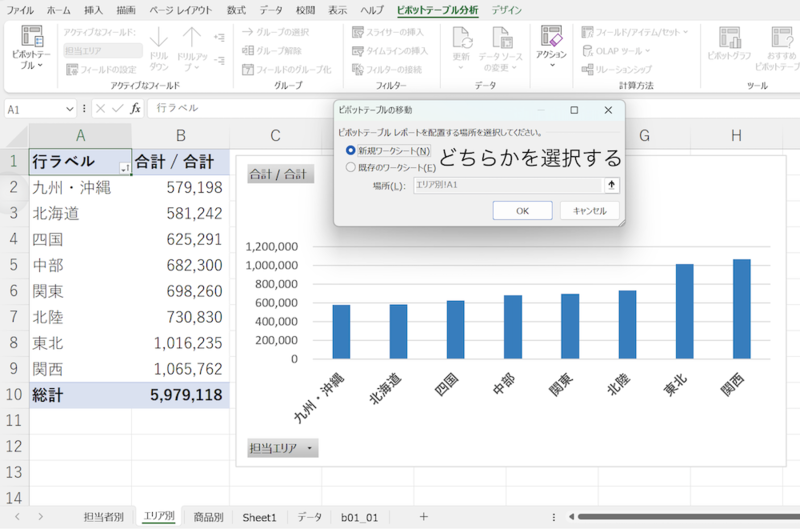Viewport: 800px width, 529px height.
Task: Switch to b01_01 sheet tab
Action: coord(359,517)
